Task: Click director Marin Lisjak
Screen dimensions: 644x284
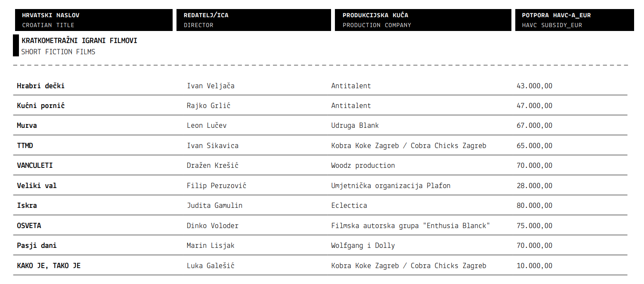Action: click(x=211, y=245)
